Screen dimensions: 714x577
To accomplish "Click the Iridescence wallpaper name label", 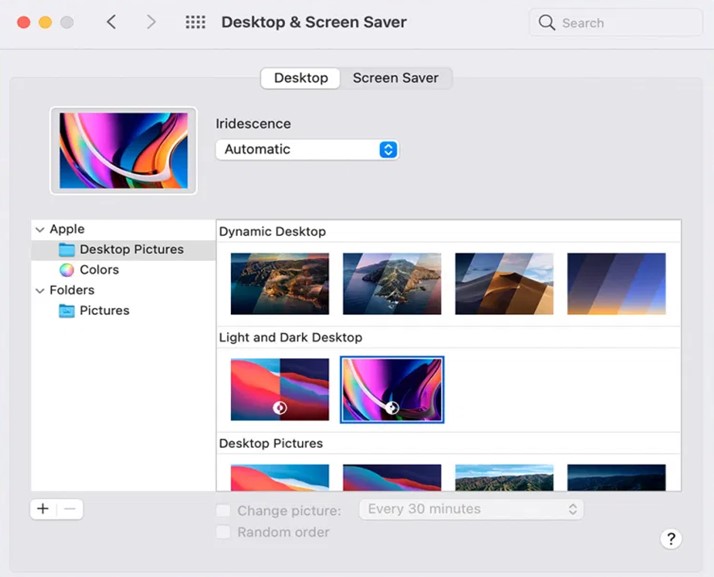I will (253, 124).
